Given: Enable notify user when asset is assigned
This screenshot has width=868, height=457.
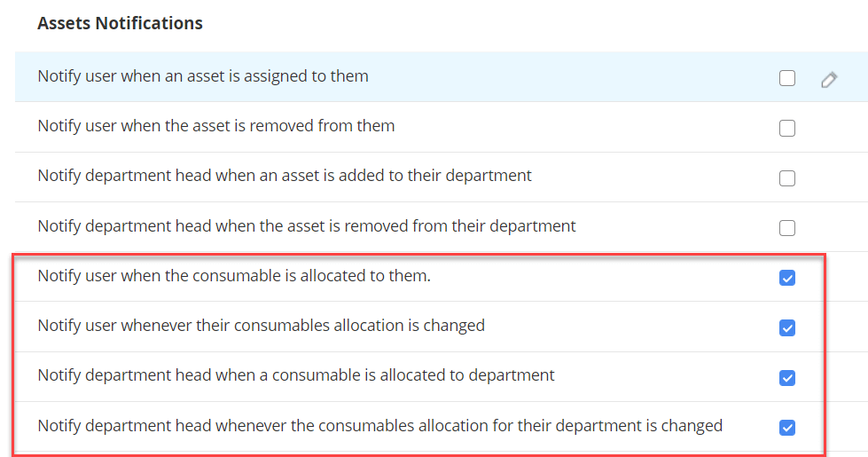Looking at the screenshot, I should (x=787, y=78).
